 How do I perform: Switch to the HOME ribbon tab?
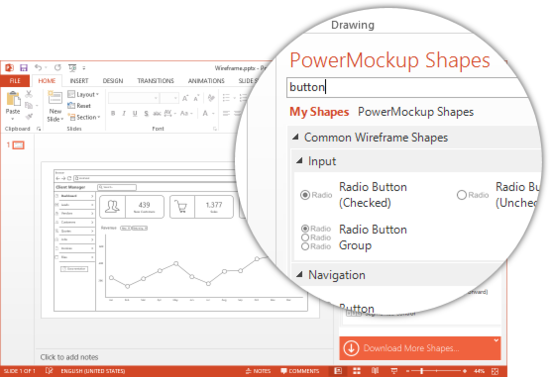pos(47,81)
